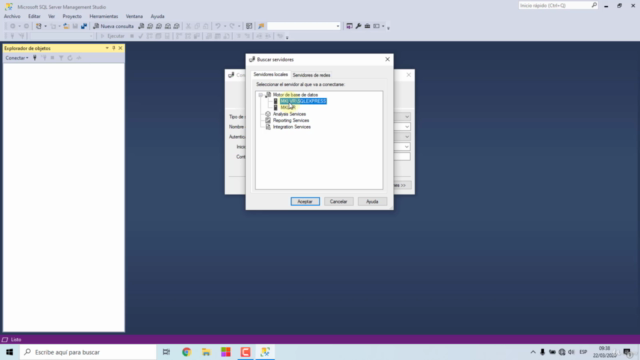The width and height of the screenshot is (640, 360).
Task: Open the Ventana menu
Action: [x=134, y=16]
